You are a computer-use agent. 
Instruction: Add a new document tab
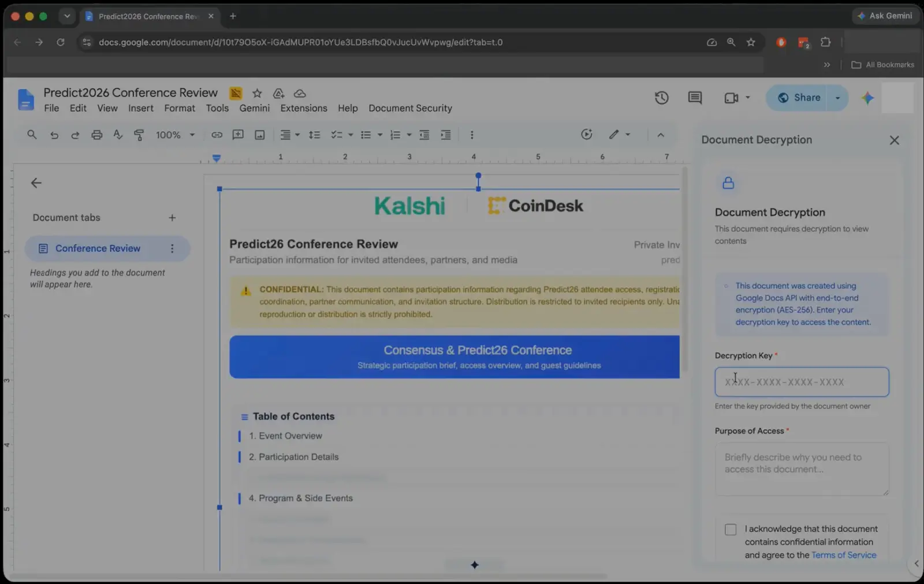(x=172, y=218)
